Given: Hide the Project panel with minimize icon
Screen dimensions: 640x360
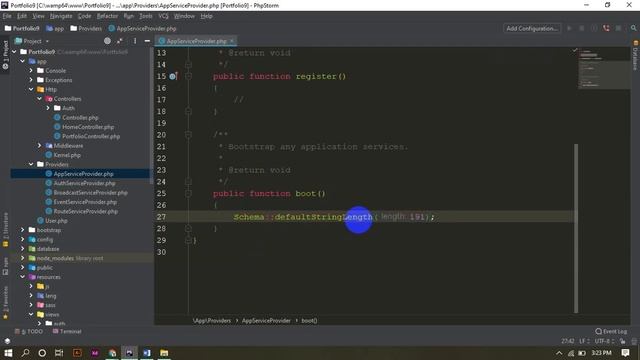Looking at the screenshot, I should (x=147, y=41).
